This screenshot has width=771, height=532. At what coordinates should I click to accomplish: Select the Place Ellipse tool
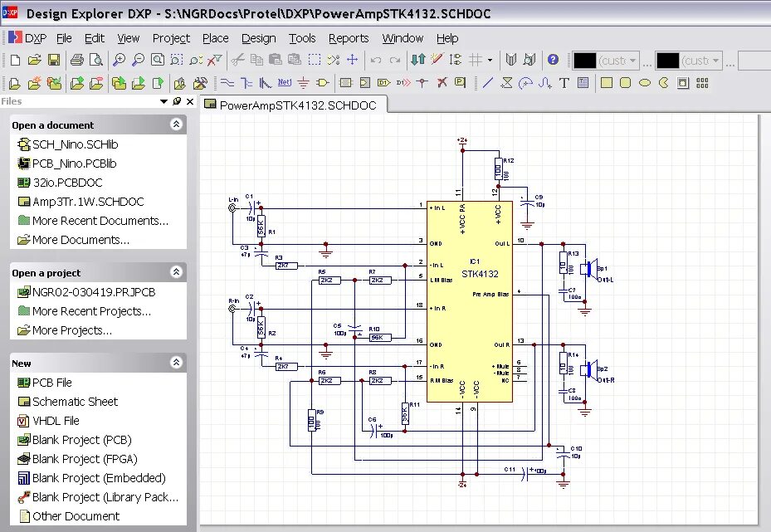pyautogui.click(x=645, y=83)
